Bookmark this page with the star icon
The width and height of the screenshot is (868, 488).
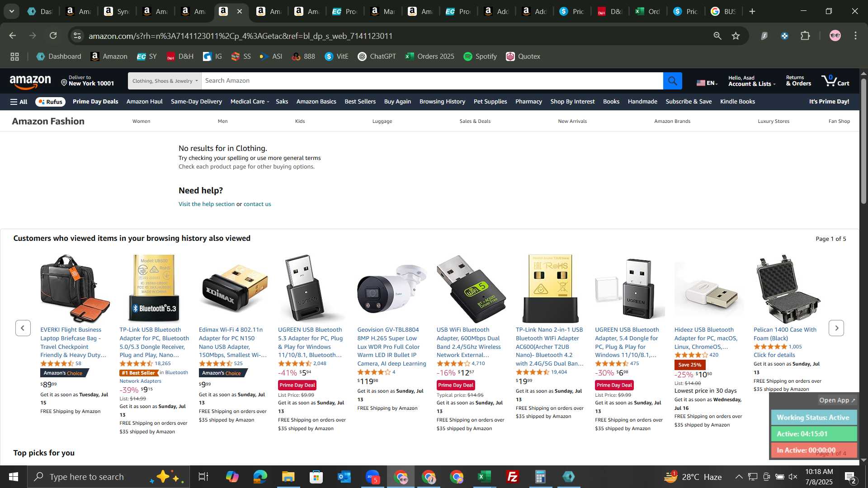736,36
